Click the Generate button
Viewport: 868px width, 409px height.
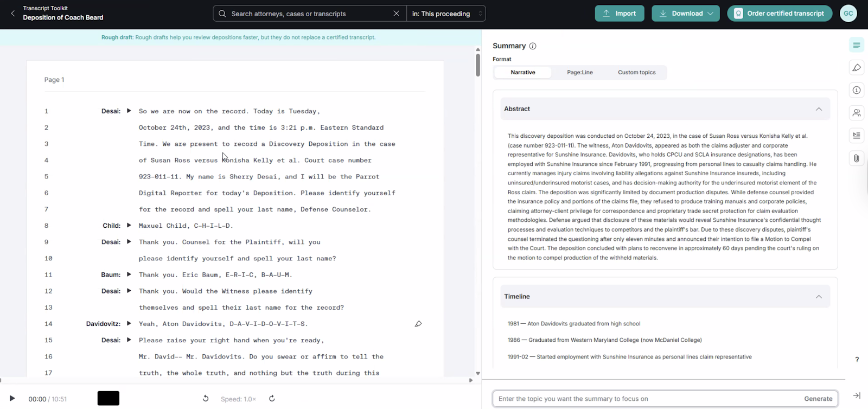(x=818, y=399)
